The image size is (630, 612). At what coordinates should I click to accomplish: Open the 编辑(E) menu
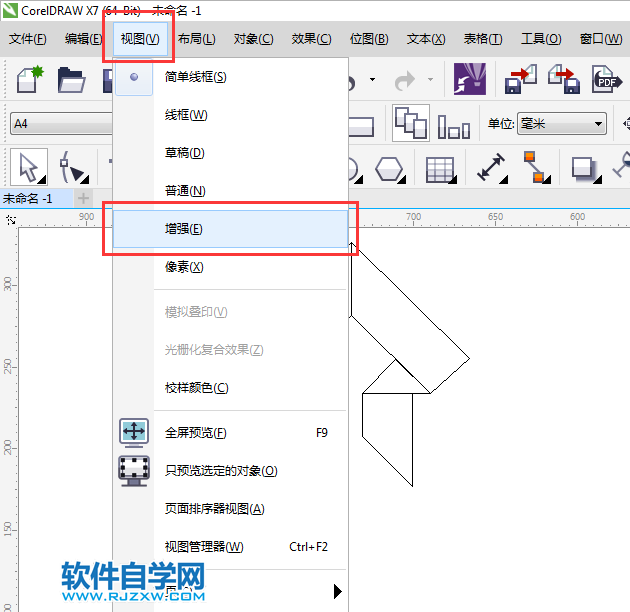(x=84, y=39)
